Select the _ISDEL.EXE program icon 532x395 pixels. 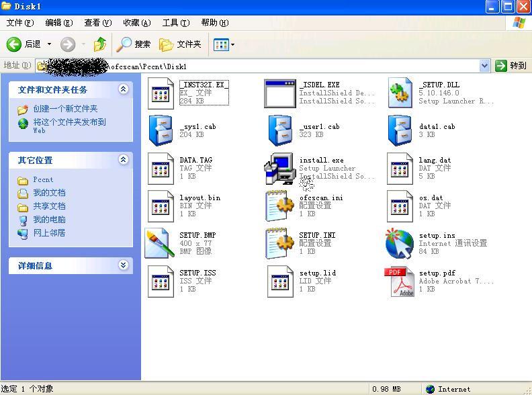click(280, 93)
